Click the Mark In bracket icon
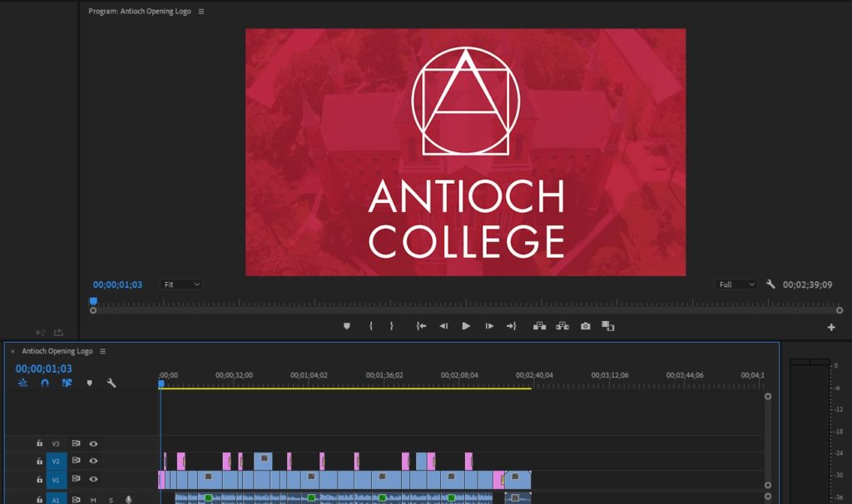Image resolution: width=852 pixels, height=504 pixels. click(371, 326)
